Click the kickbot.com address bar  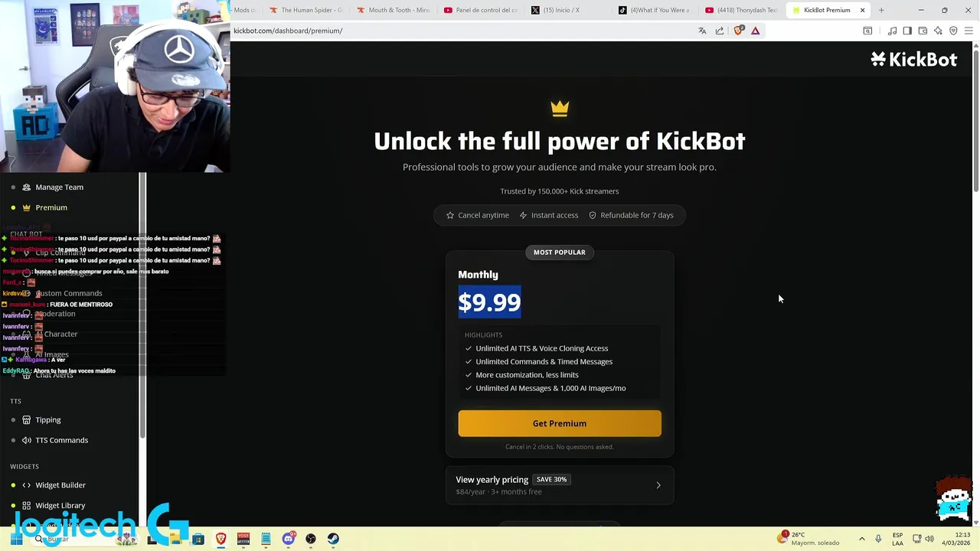tap(459, 31)
